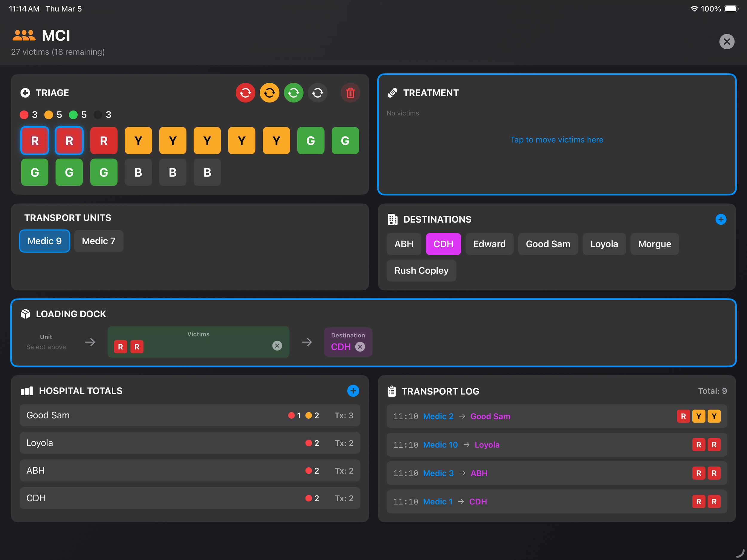747x560 pixels.
Task: Pick Rush Copley as destination
Action: [x=421, y=270]
